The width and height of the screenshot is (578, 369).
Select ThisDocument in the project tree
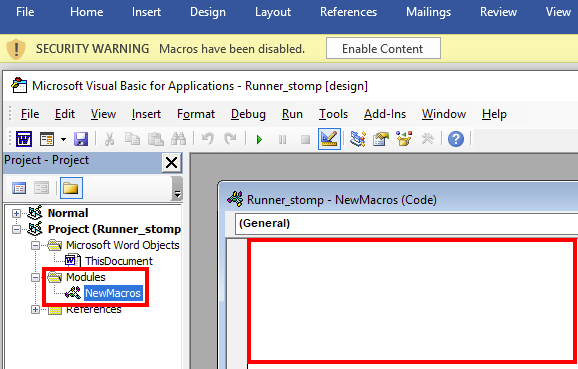point(119,261)
